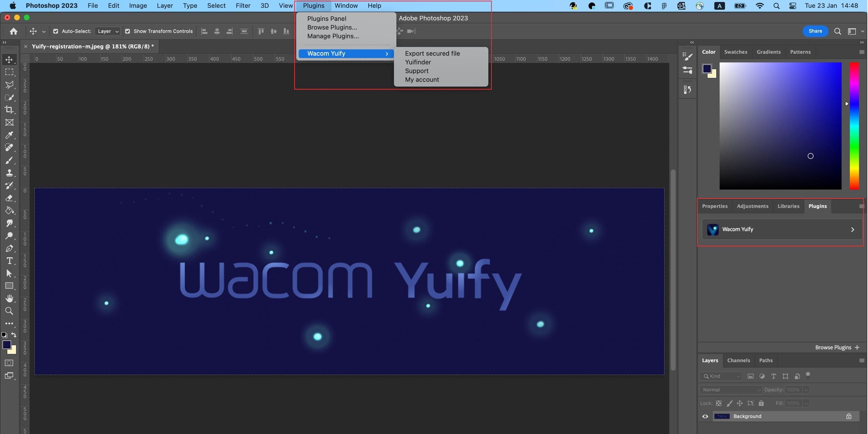Switch to the Adjustments tab

(752, 206)
